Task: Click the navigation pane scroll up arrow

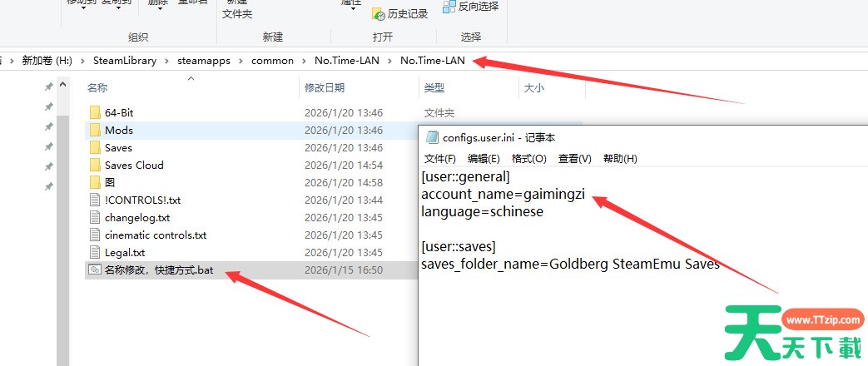Action: [62, 86]
